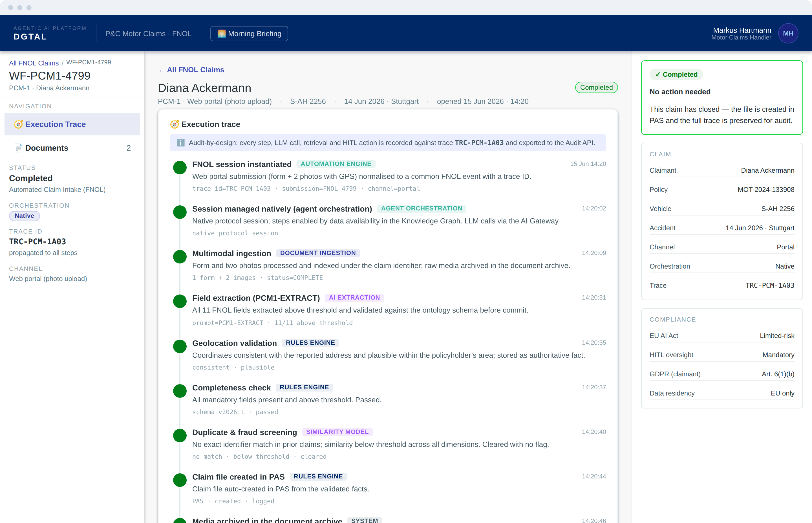Click RULES ENGINE tag on Geolocation validation

tap(310, 343)
